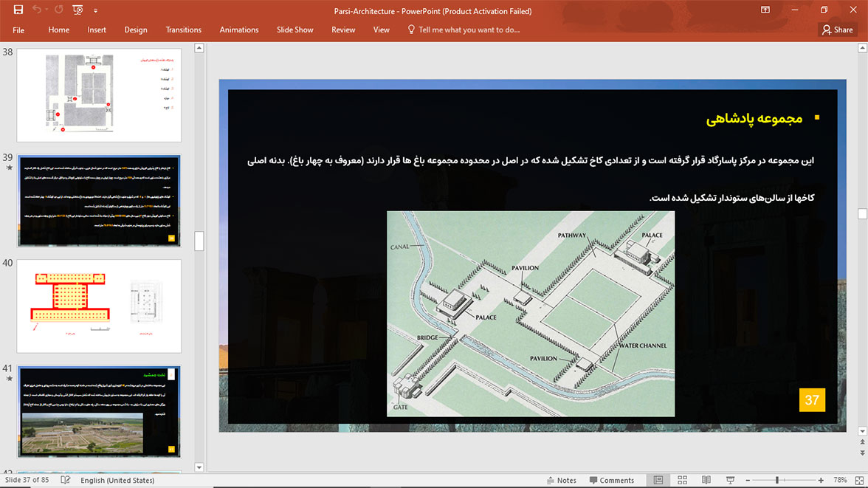
Task: Start slideshow from beginning icon
Action: pos(77,10)
